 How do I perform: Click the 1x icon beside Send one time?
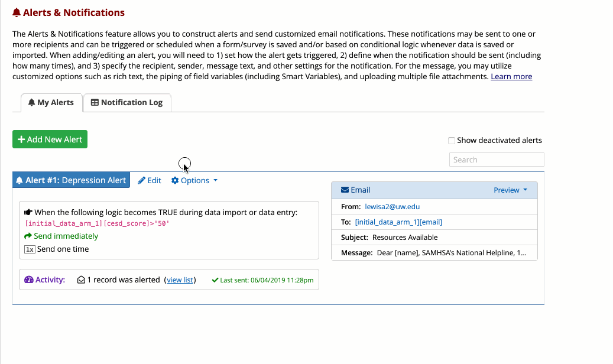click(30, 249)
